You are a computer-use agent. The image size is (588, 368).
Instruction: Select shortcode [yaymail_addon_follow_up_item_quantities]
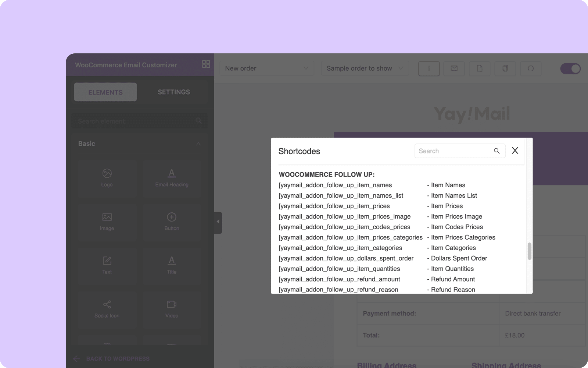pyautogui.click(x=339, y=269)
